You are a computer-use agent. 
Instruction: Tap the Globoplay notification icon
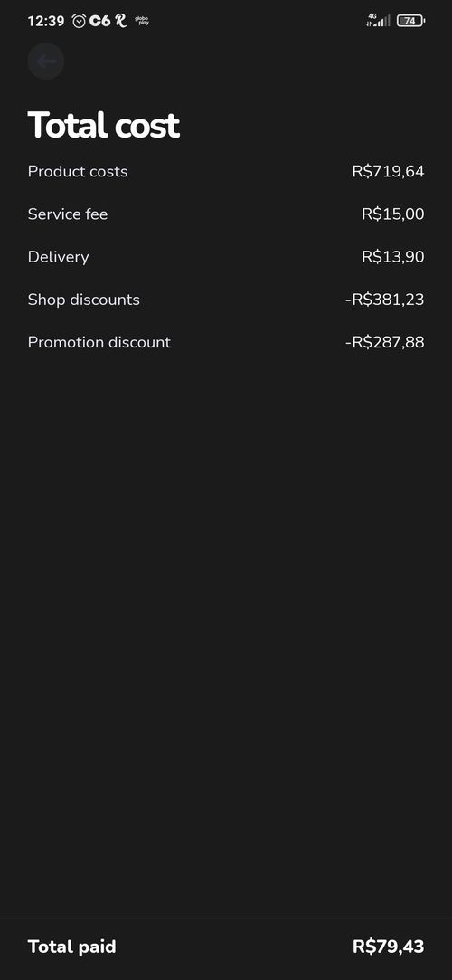tap(142, 21)
